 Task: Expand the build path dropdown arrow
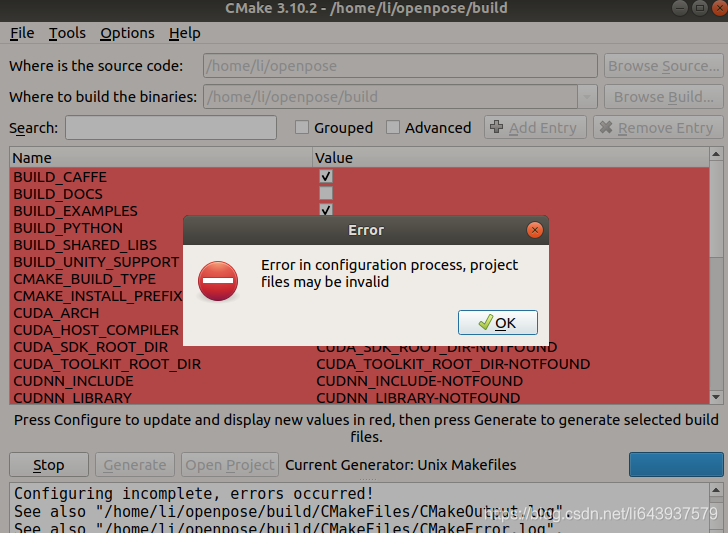[587, 97]
